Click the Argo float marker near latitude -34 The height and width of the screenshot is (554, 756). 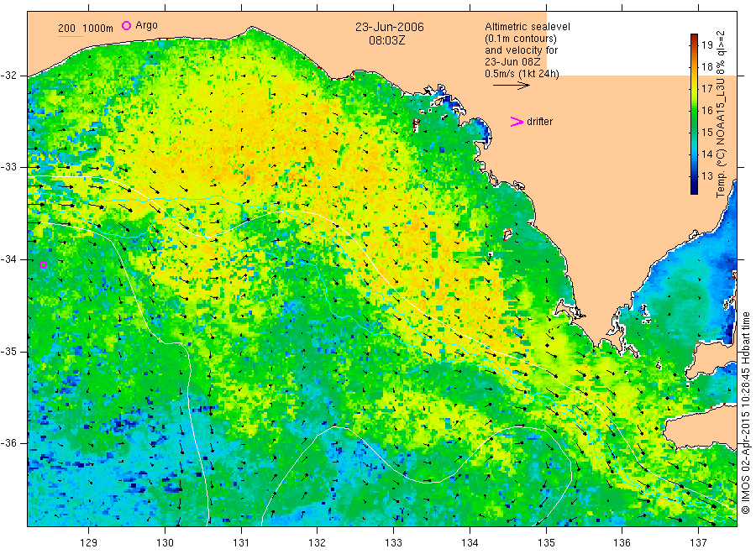click(43, 264)
